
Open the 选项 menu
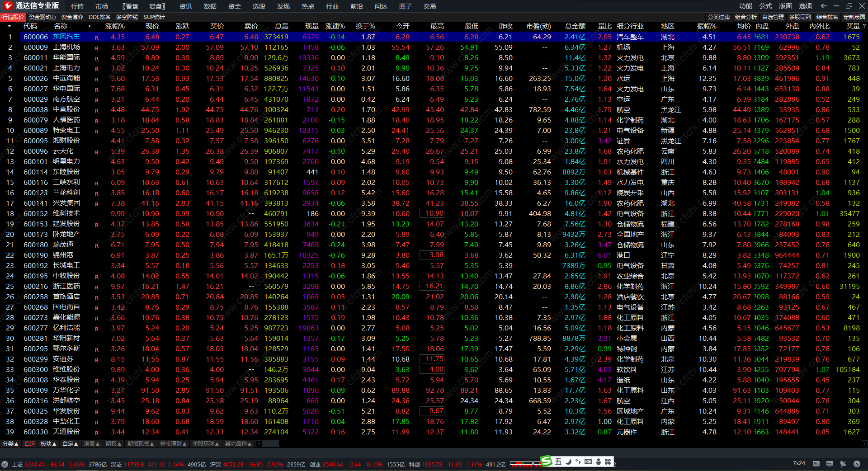pos(806,6)
